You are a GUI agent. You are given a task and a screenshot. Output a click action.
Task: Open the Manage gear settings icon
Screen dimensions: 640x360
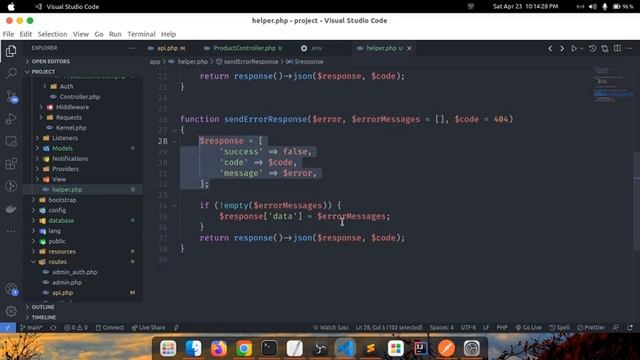(x=11, y=311)
